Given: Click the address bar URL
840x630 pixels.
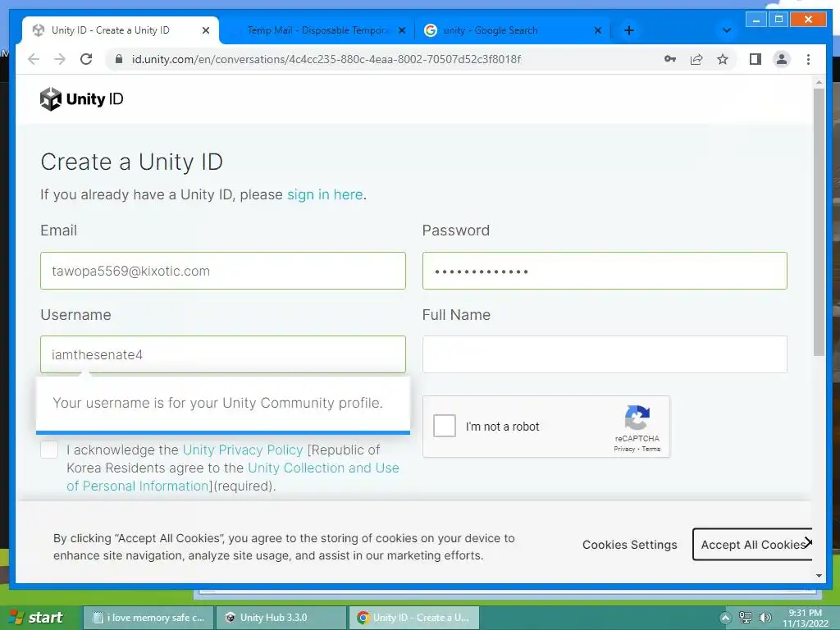Looking at the screenshot, I should coord(326,59).
